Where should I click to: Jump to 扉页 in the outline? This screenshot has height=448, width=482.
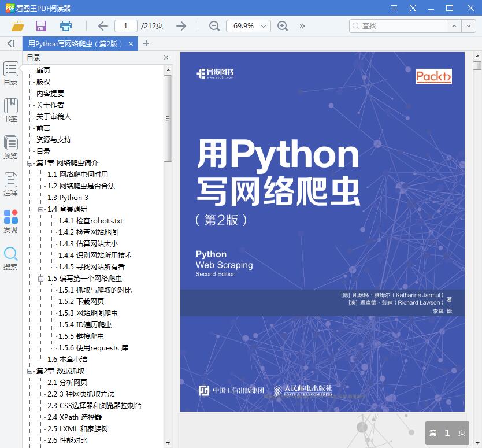(43, 70)
